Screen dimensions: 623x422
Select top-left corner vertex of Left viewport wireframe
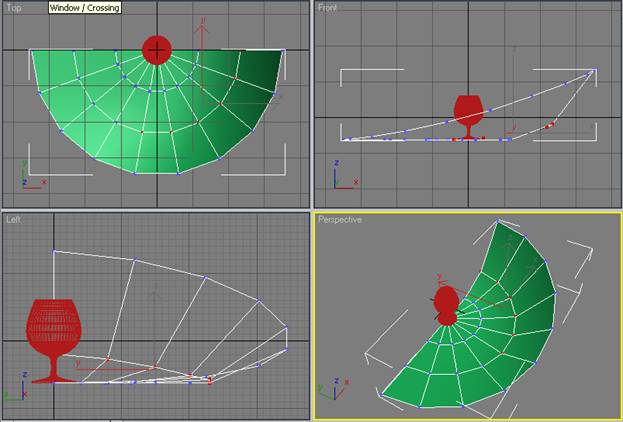click(53, 252)
